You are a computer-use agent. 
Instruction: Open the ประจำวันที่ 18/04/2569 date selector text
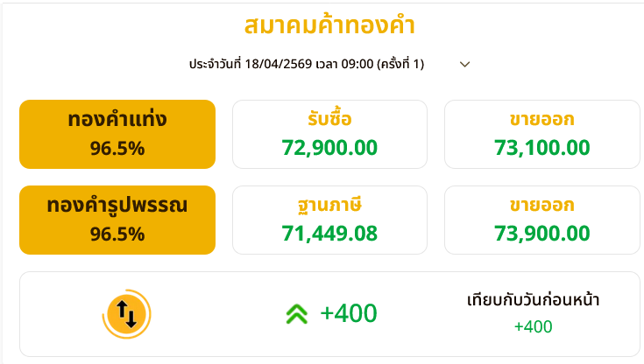tap(307, 64)
